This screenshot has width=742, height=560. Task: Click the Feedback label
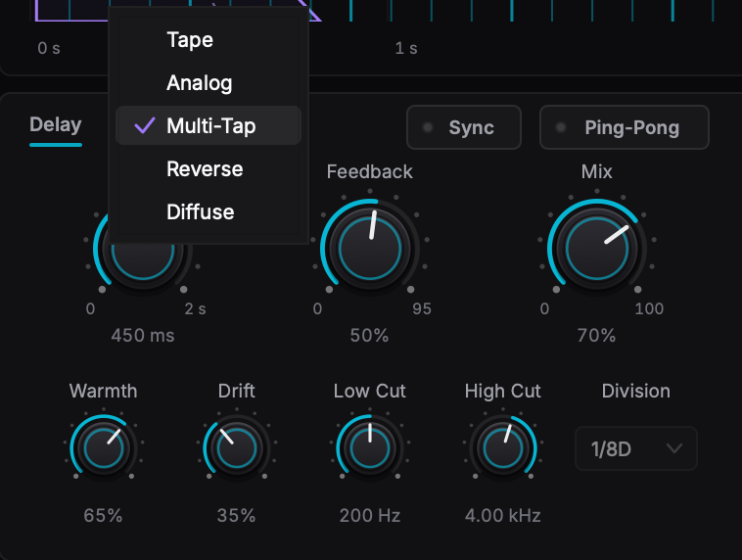(x=370, y=172)
